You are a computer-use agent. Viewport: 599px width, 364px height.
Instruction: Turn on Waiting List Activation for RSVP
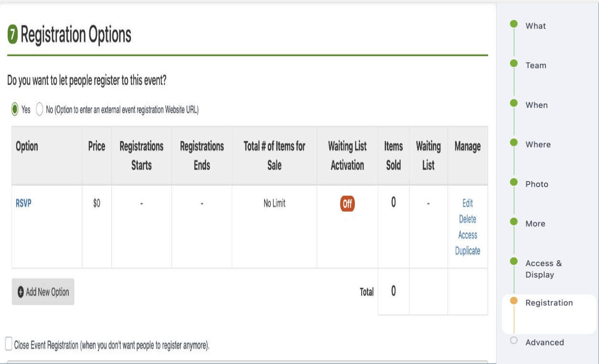pyautogui.click(x=347, y=203)
